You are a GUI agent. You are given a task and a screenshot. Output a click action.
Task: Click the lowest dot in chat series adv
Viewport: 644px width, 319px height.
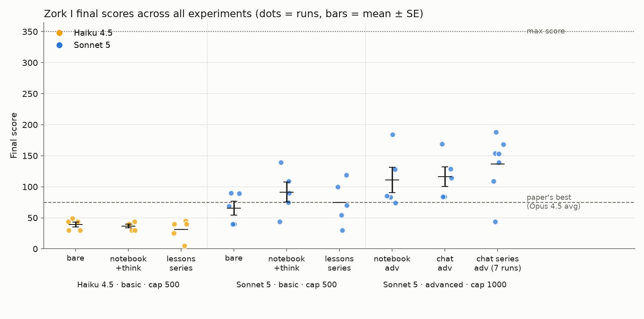495,222
